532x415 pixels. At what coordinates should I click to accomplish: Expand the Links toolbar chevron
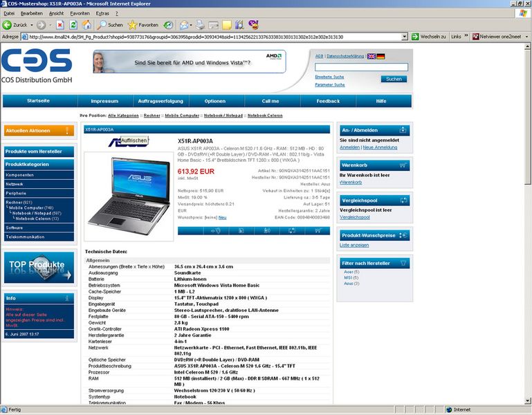[466, 36]
